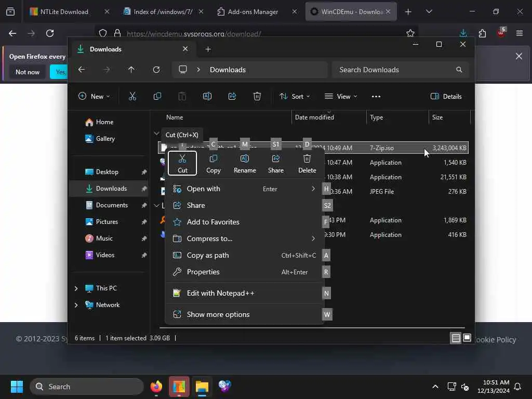This screenshot has height=399, width=532.
Task: Open File Explorer from taskbar
Action: [x=202, y=387]
